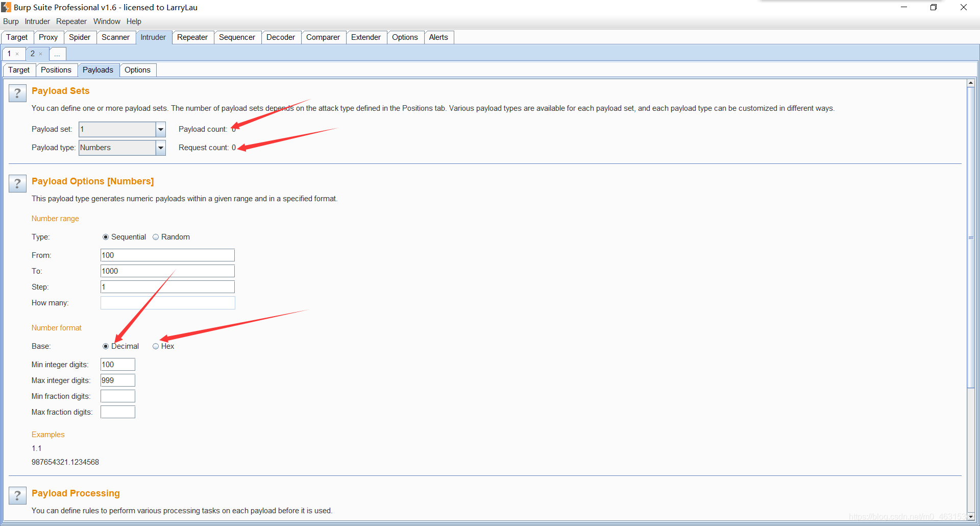
Task: Switch the number Base to Hex
Action: point(156,346)
